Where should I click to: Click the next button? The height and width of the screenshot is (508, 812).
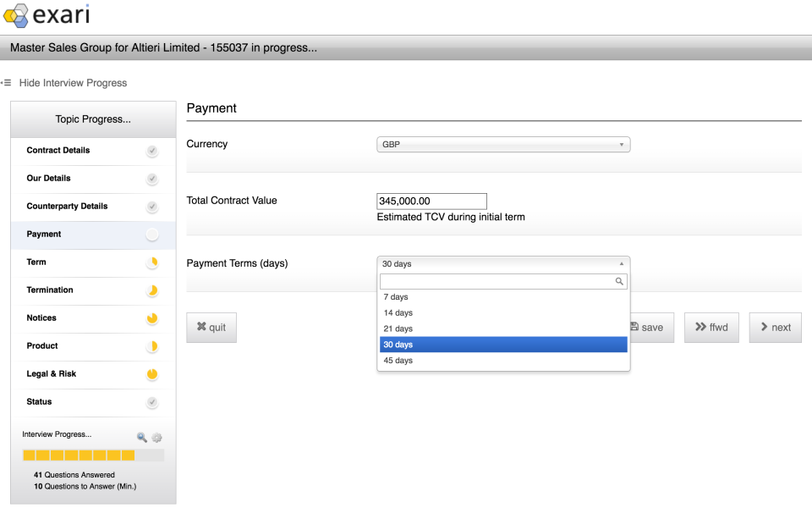tap(776, 328)
